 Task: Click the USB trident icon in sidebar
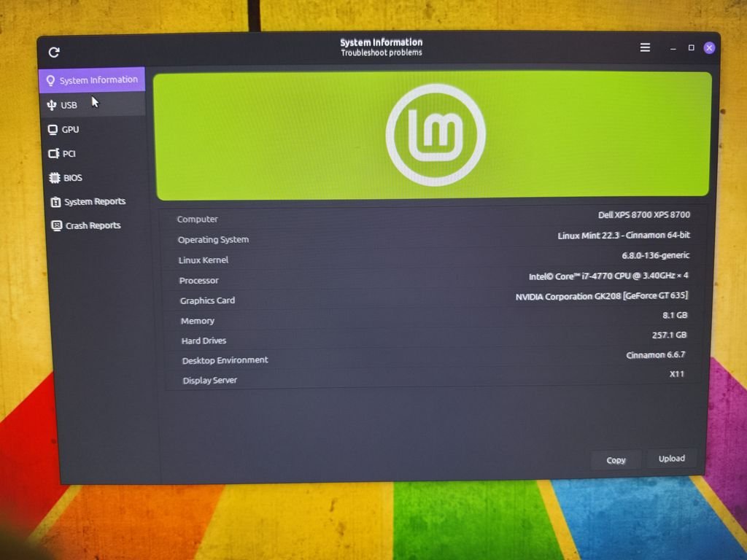(x=52, y=105)
